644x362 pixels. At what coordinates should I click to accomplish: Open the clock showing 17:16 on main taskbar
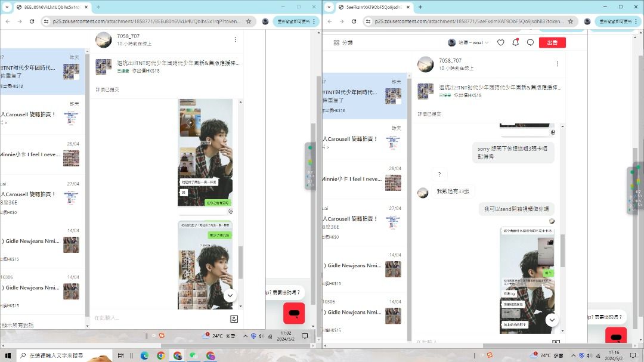(614, 355)
